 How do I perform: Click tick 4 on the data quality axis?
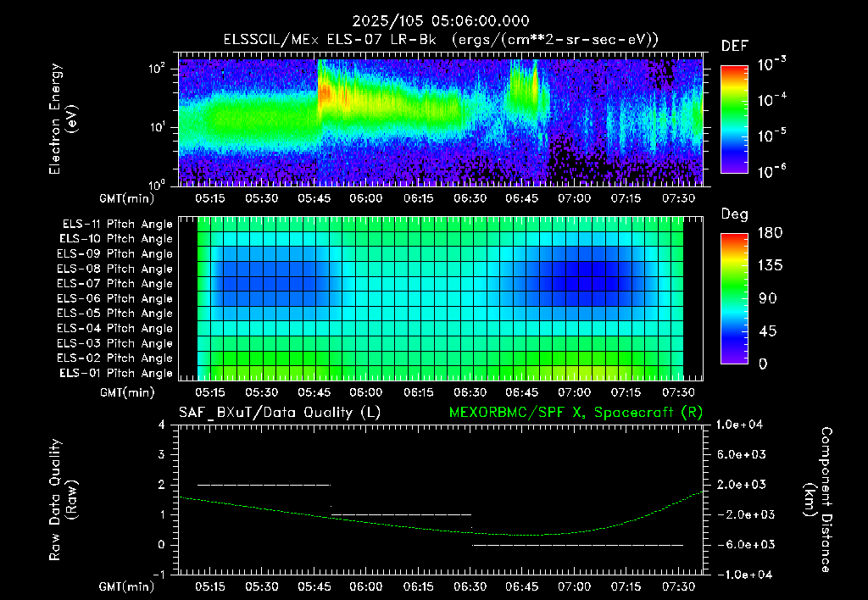tap(161, 425)
